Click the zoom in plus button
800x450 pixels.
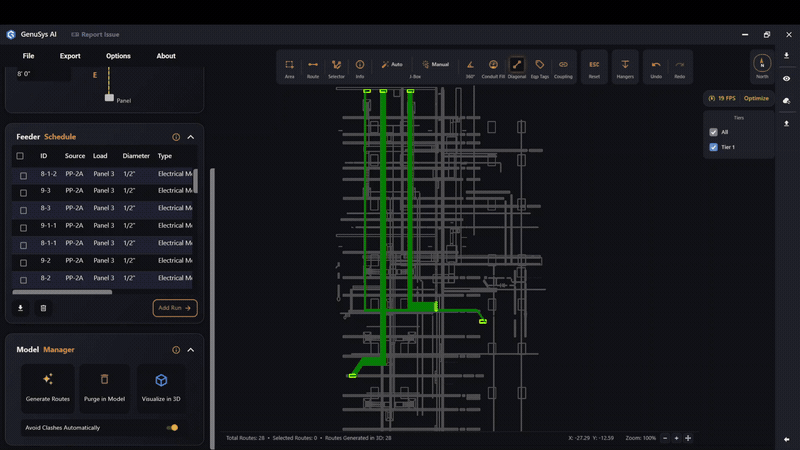pyautogui.click(x=677, y=438)
